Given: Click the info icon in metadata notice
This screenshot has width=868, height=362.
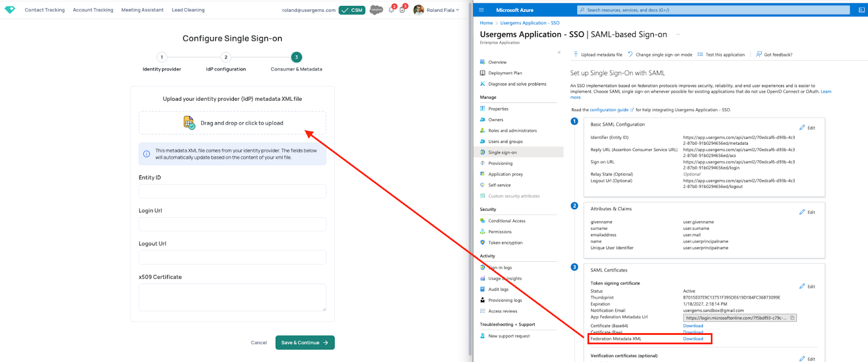Looking at the screenshot, I should pyautogui.click(x=146, y=154).
